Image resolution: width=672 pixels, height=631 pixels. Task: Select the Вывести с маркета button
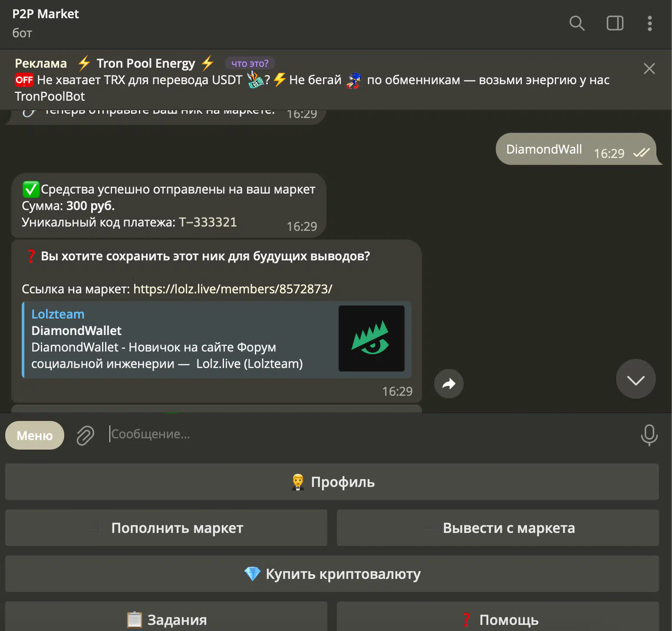498,528
